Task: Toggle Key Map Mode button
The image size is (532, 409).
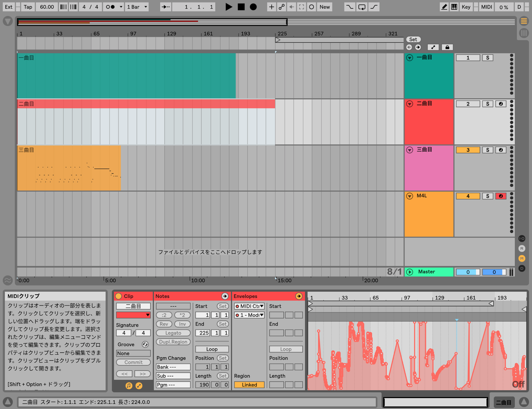Action: pos(466,7)
